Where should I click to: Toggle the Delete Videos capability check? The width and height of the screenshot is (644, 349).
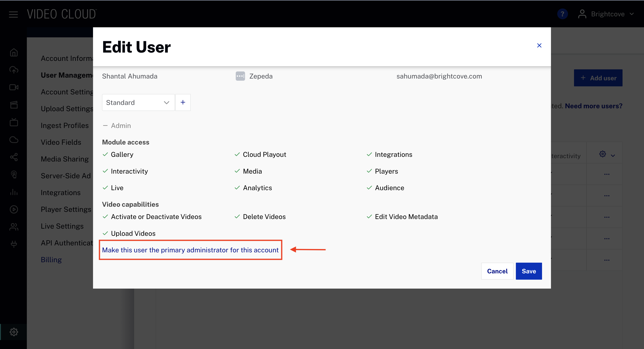point(237,216)
